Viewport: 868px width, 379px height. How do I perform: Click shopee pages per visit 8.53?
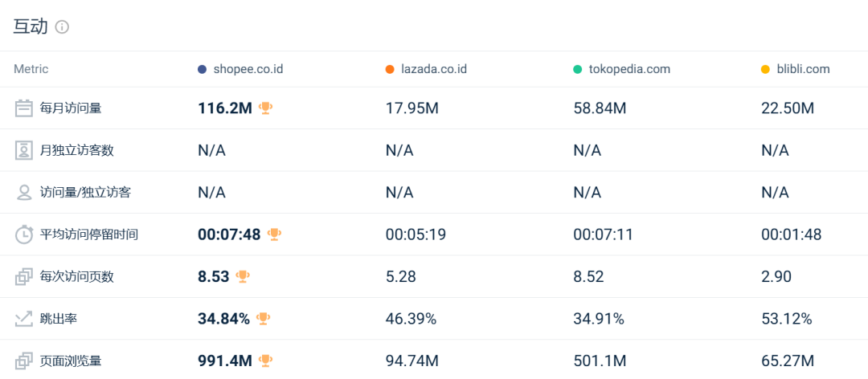pos(213,277)
